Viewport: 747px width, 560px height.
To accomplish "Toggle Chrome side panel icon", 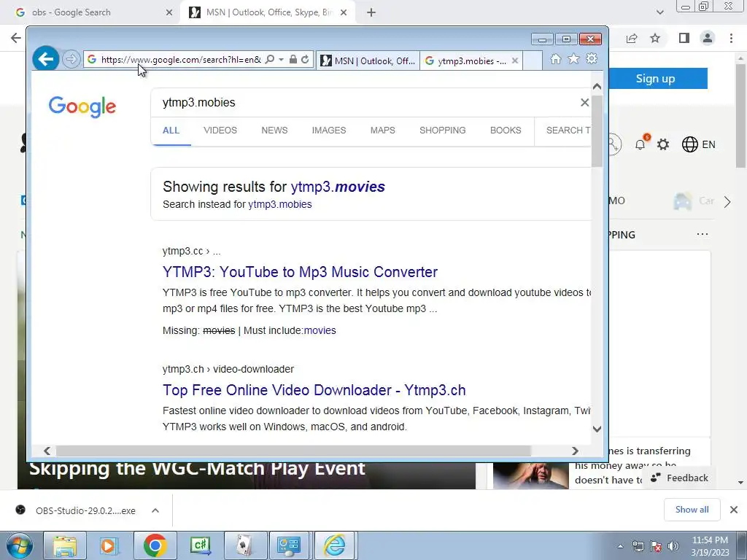I will tap(684, 38).
